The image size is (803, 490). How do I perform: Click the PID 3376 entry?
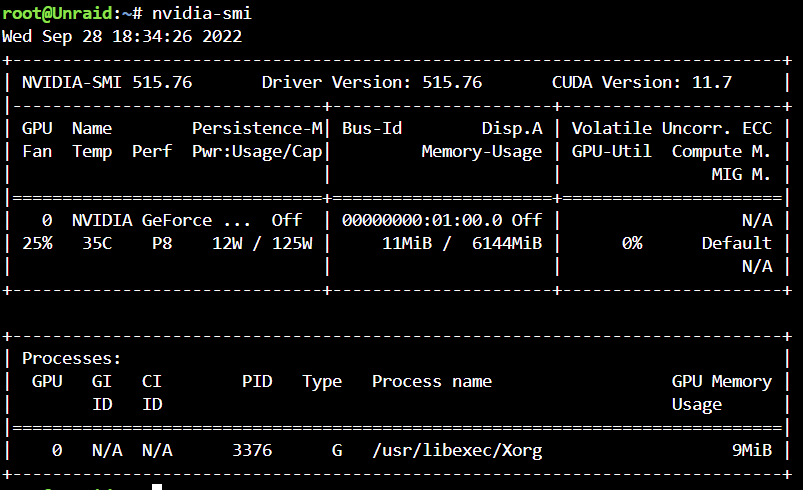click(252, 451)
